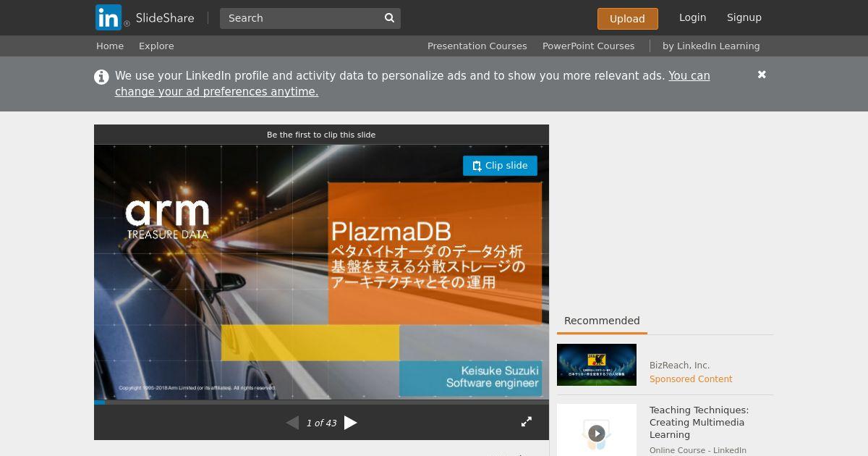Open the Explore menu item
The width and height of the screenshot is (868, 456).
coord(156,46)
